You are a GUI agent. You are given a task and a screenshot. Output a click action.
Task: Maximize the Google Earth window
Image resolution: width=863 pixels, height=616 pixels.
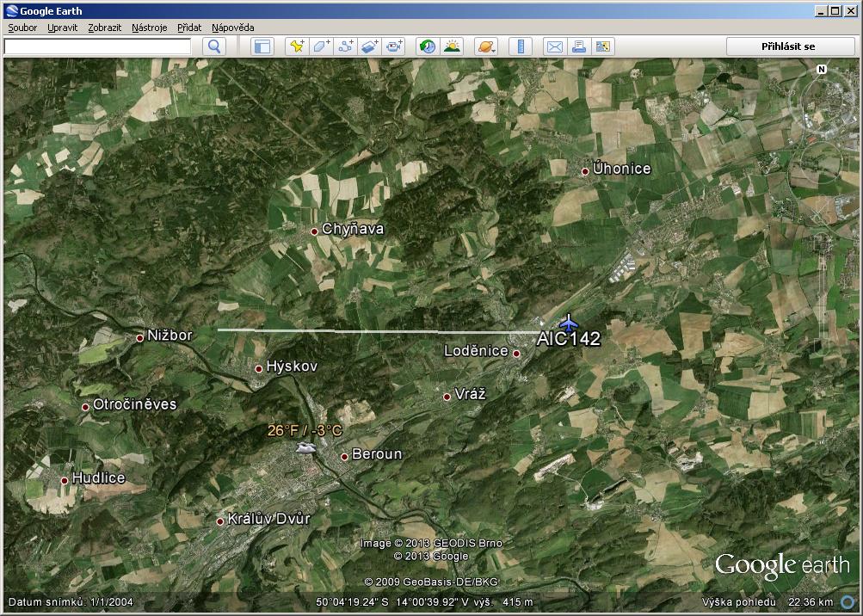(x=835, y=10)
